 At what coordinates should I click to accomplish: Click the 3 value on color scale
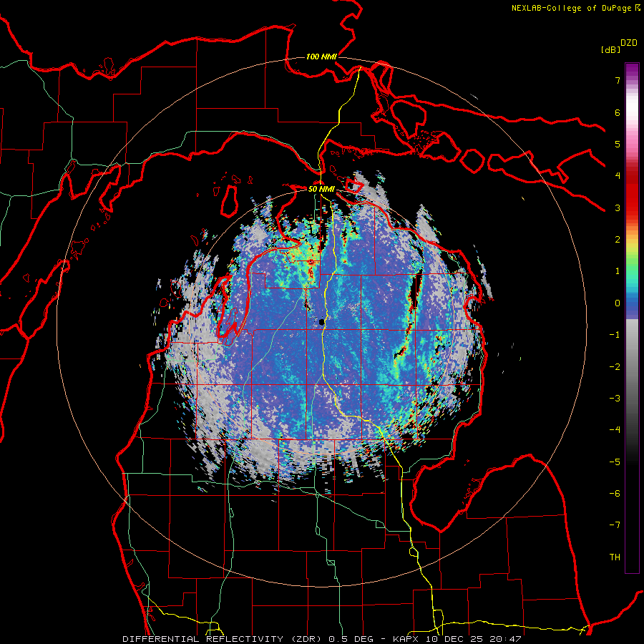pos(618,208)
